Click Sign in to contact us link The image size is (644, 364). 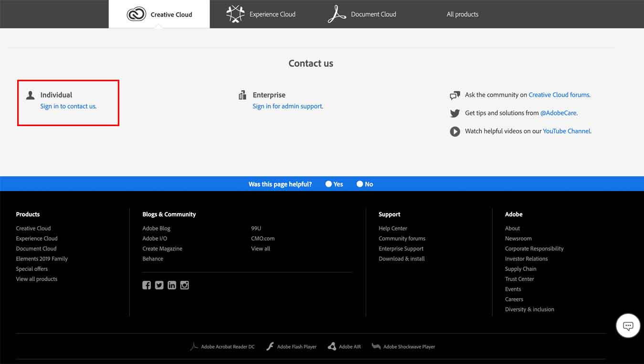tap(68, 106)
